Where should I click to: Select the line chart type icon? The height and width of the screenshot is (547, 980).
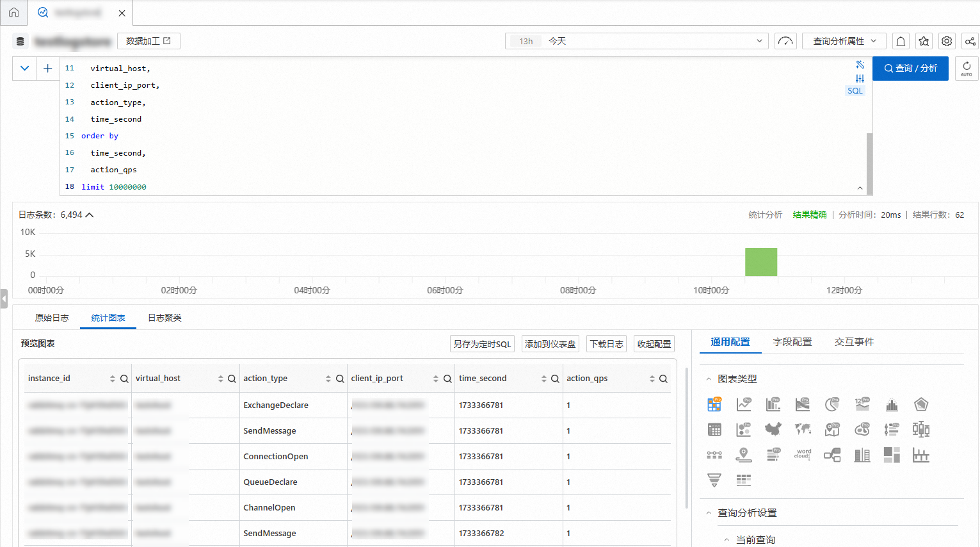point(744,404)
